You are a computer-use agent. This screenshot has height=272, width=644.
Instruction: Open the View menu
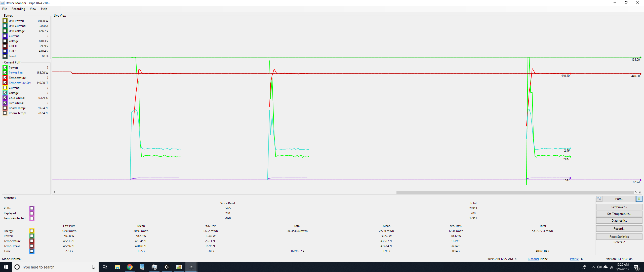[33, 9]
